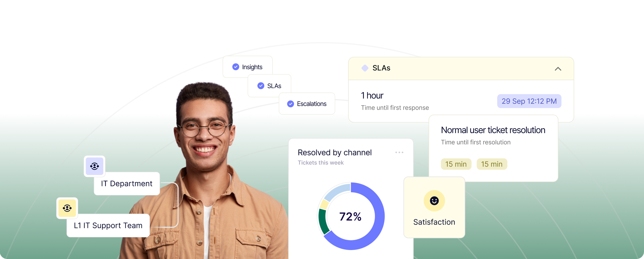This screenshot has width=644, height=259.
Task: Click the Satisfaction smiley face icon
Action: pyautogui.click(x=434, y=201)
